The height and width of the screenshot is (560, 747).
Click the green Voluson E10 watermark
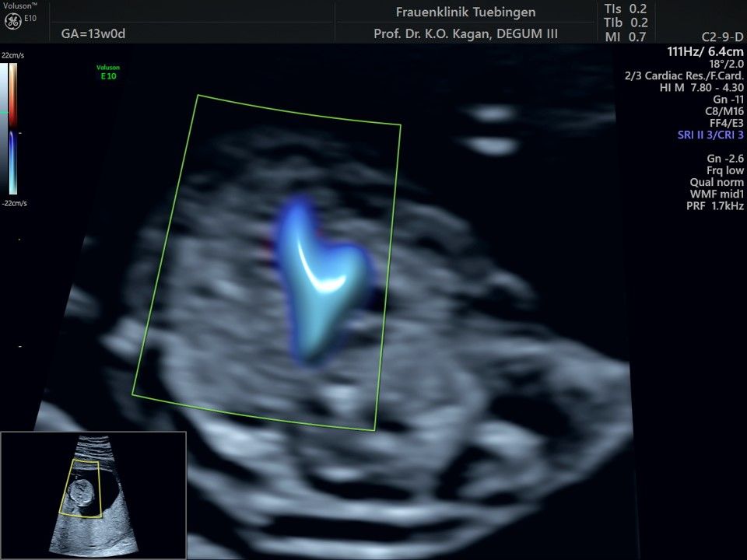coord(107,72)
